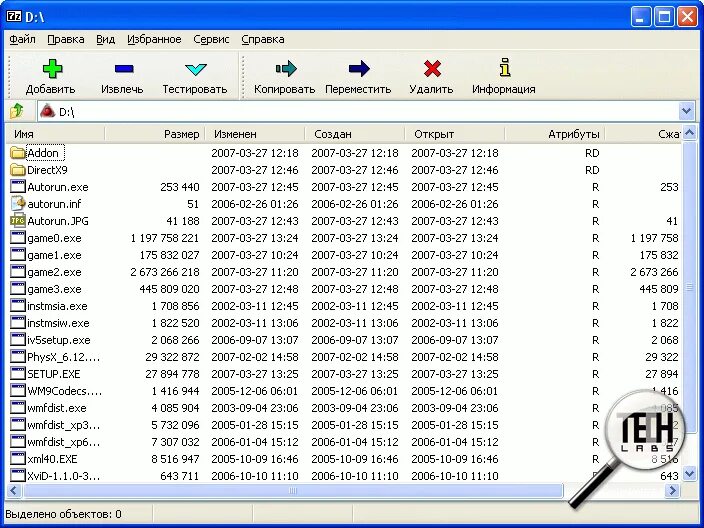Screen dimensions: 704x528
Task: Click the Выделено объектов: 0 status text
Action: pyautogui.click(x=63, y=514)
